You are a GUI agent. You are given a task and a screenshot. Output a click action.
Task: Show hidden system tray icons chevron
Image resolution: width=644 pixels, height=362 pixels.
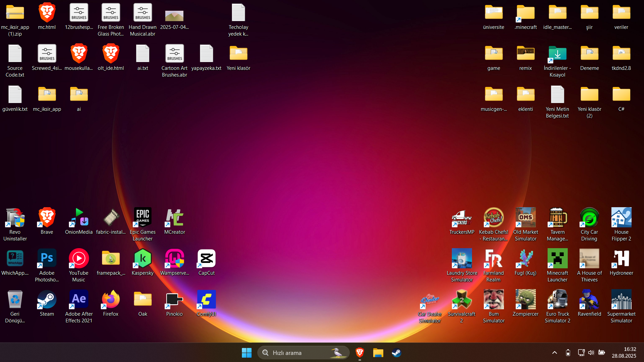pyautogui.click(x=555, y=353)
